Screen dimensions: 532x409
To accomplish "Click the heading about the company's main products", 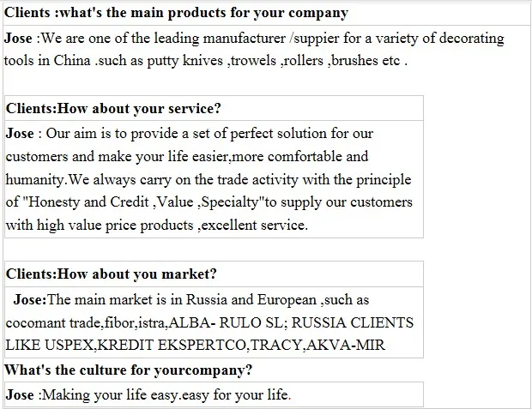I will click(177, 13).
